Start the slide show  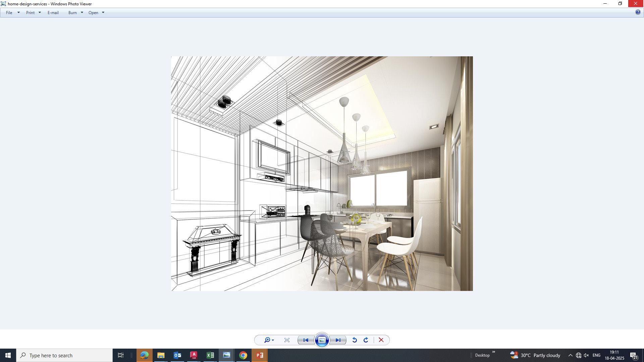(x=322, y=340)
